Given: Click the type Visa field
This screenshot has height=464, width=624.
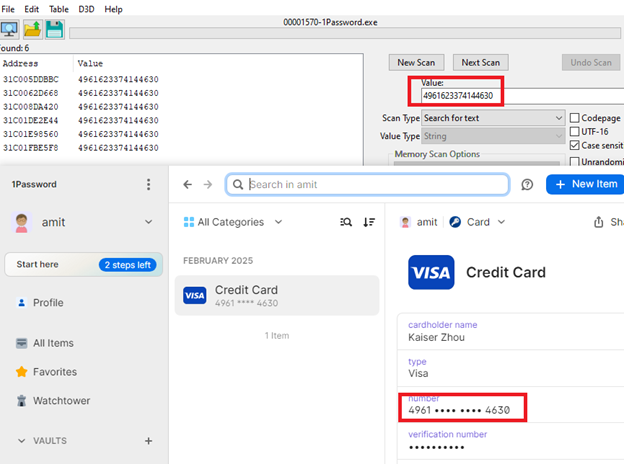Looking at the screenshot, I should click(x=511, y=368).
